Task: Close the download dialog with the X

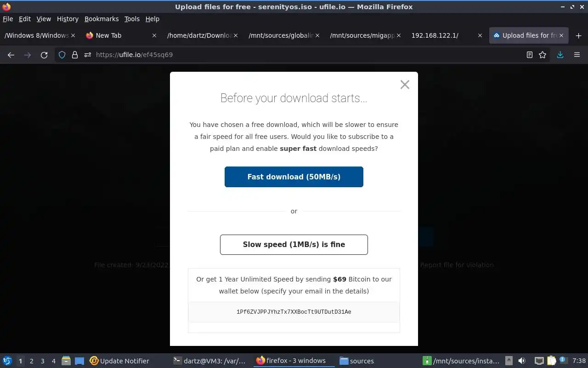Action: (405, 85)
